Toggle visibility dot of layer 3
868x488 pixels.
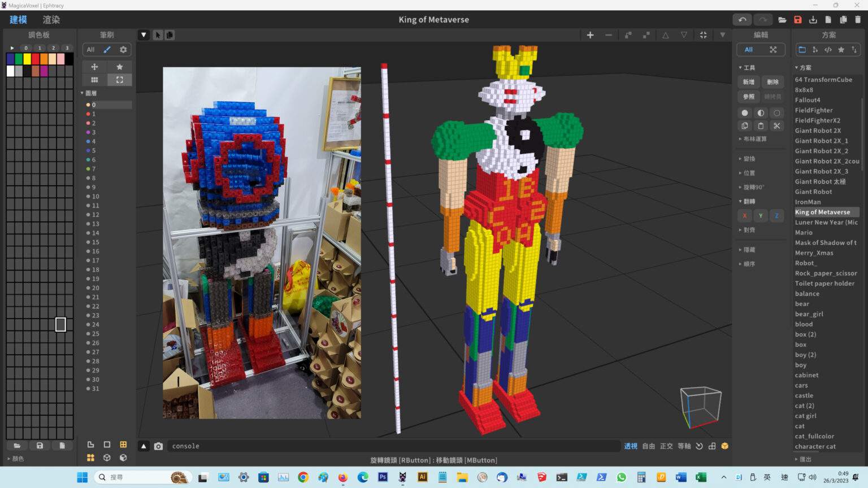tap(88, 132)
